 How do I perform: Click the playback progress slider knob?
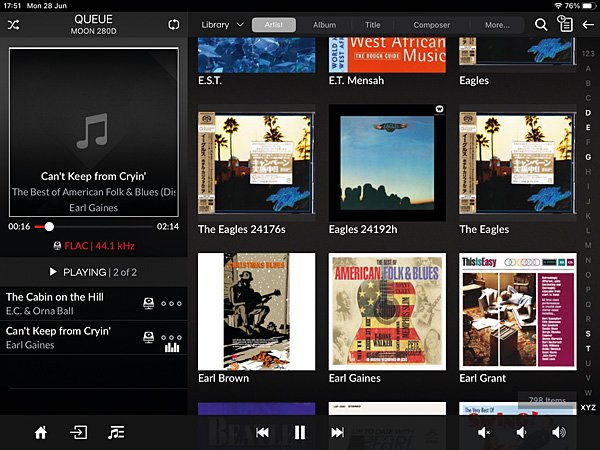pos(49,227)
